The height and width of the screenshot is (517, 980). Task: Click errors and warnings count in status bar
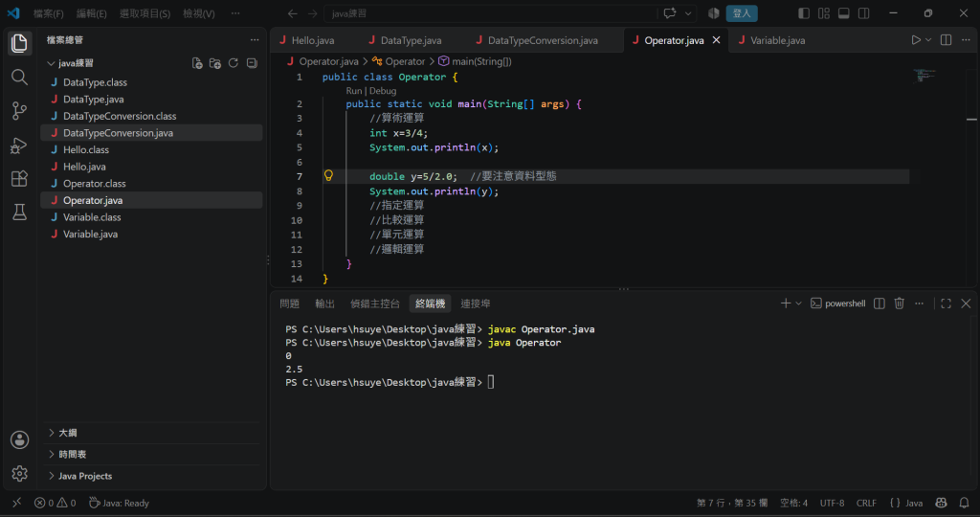(x=55, y=503)
